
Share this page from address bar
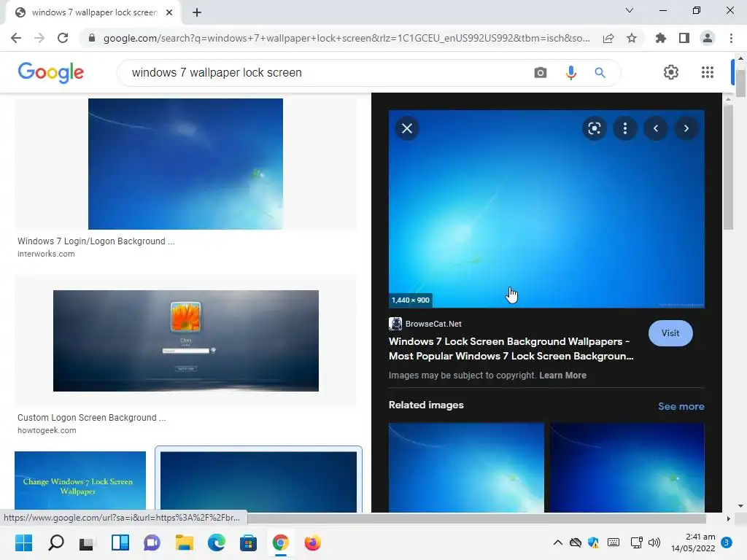[608, 38]
